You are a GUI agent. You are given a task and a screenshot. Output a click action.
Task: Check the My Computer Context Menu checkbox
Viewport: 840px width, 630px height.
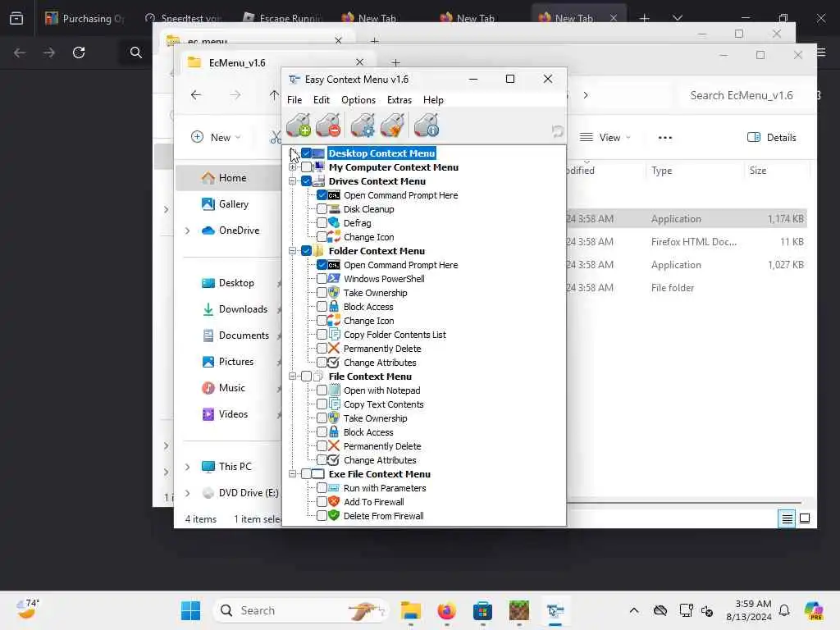[x=306, y=167]
